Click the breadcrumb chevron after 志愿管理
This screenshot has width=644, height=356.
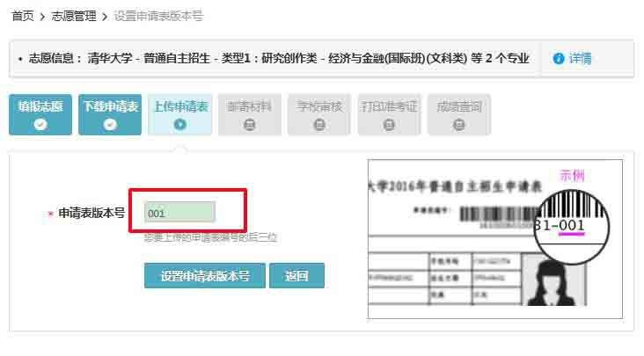tap(105, 17)
